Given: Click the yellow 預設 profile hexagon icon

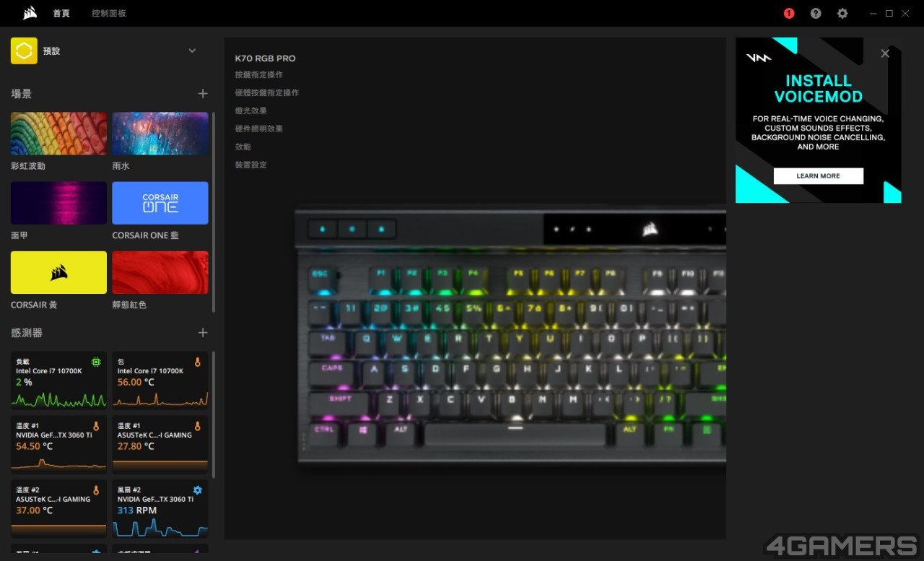Looking at the screenshot, I should pyautogui.click(x=24, y=51).
